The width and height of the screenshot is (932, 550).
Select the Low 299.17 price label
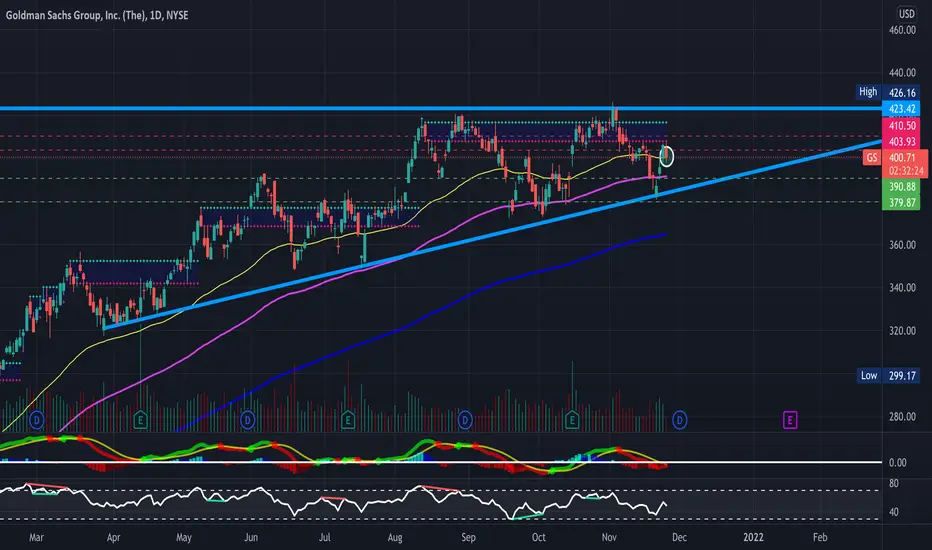(888, 375)
